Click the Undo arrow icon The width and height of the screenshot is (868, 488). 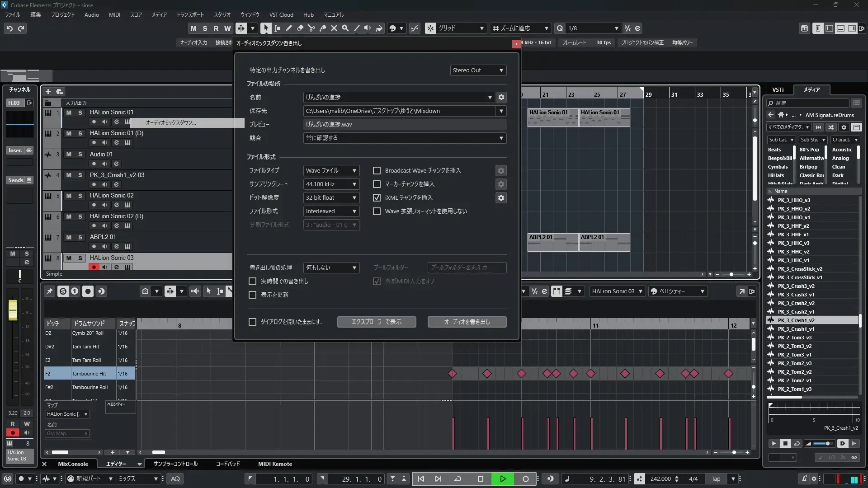tap(9, 28)
